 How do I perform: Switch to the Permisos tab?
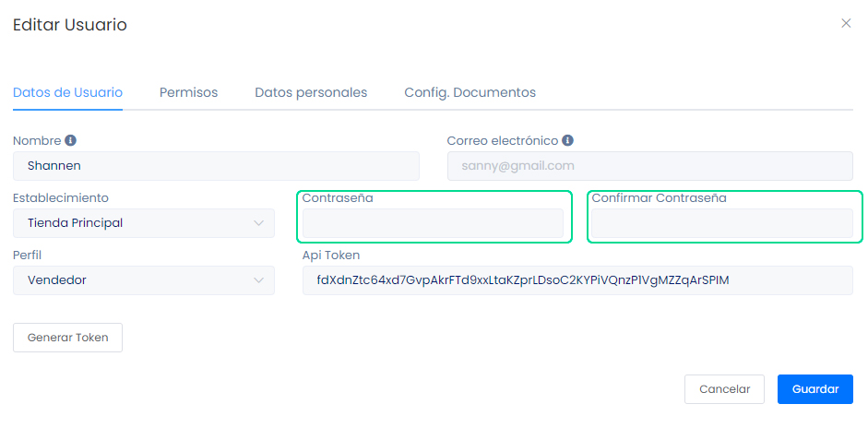click(x=188, y=92)
